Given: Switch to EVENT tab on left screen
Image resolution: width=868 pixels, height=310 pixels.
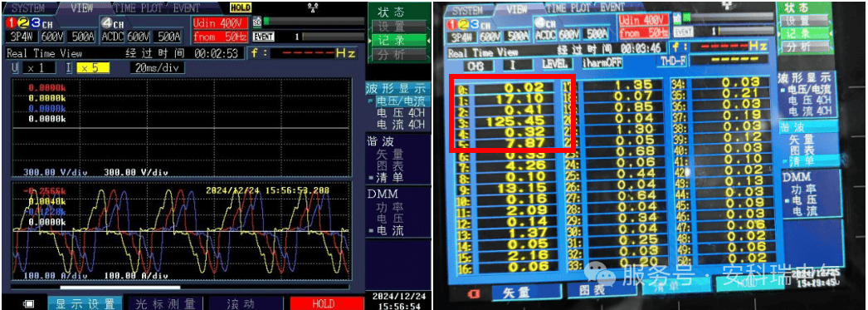Looking at the screenshot, I should (x=187, y=8).
